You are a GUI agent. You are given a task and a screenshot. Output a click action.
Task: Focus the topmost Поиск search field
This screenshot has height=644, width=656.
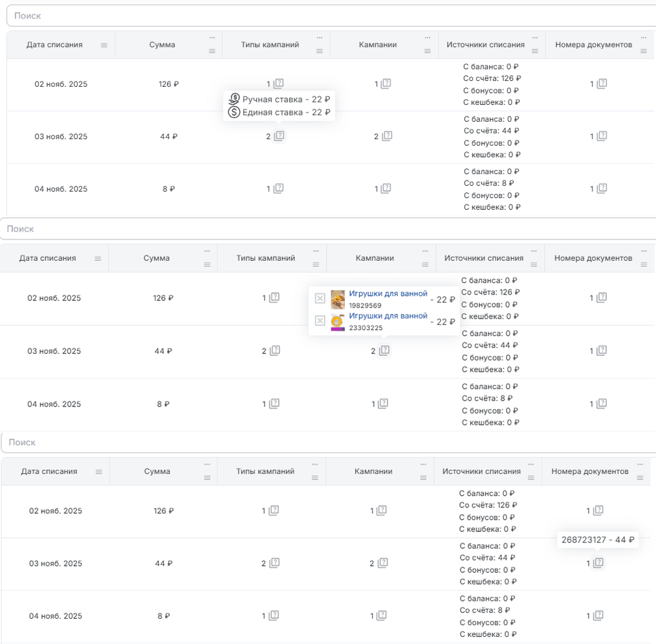331,16
